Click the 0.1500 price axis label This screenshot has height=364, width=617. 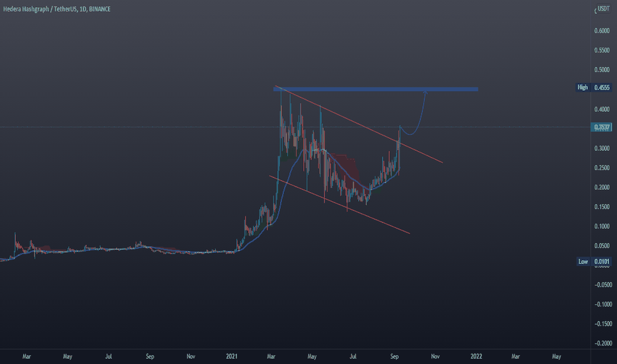coord(602,206)
